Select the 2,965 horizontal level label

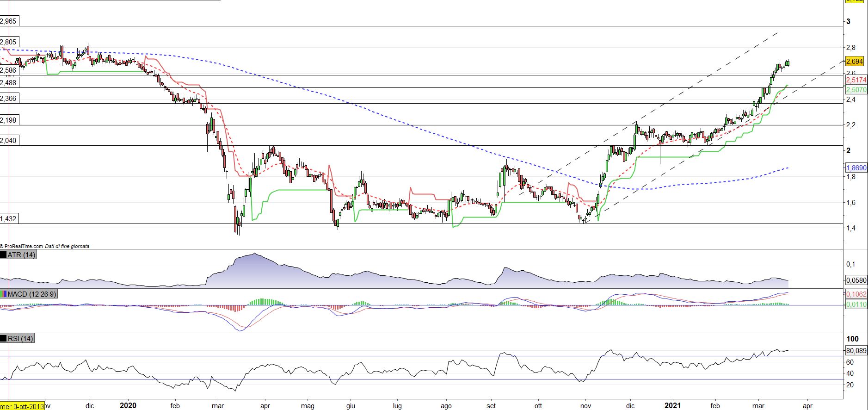8,21
